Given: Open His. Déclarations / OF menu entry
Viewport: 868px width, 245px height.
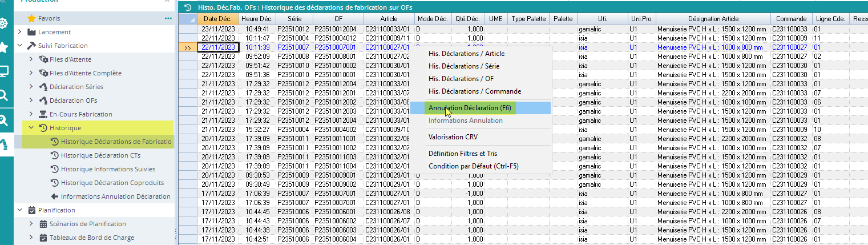Looking at the screenshot, I should coord(464,79).
